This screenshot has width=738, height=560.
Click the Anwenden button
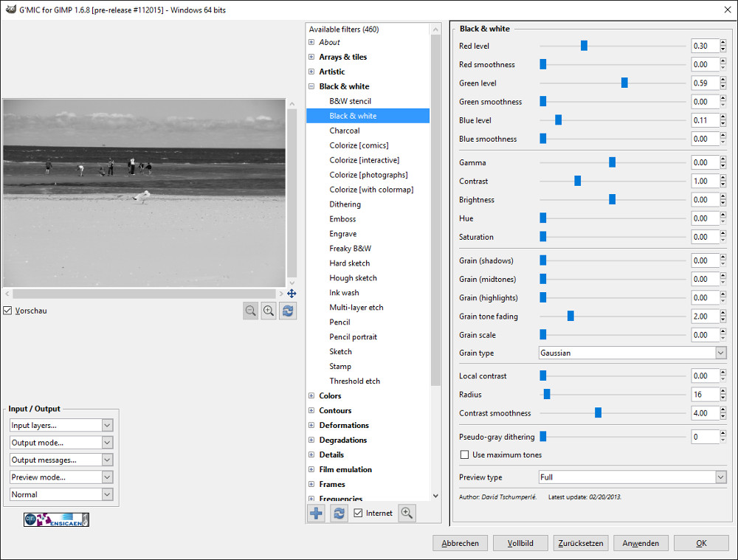click(x=641, y=543)
